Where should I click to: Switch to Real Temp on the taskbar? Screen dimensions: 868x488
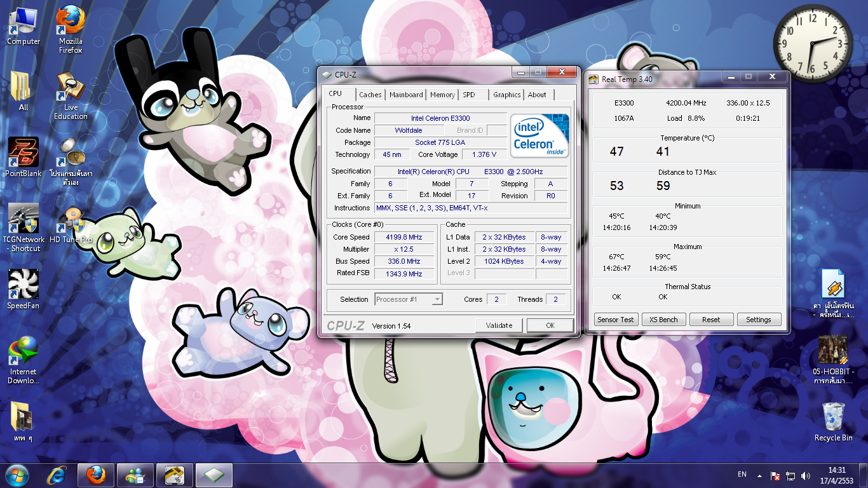point(175,475)
